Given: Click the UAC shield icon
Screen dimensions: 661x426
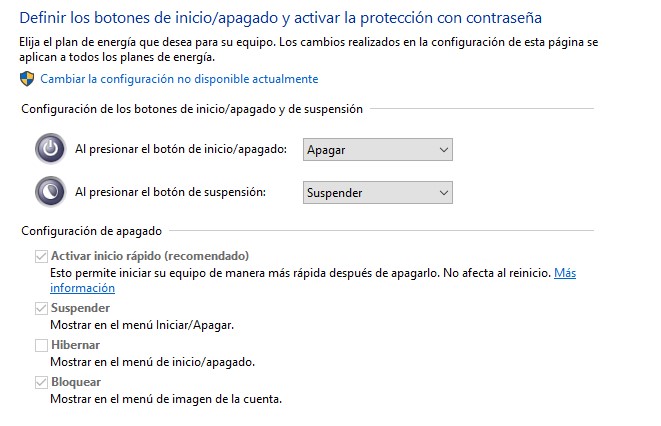Looking at the screenshot, I should coord(27,79).
